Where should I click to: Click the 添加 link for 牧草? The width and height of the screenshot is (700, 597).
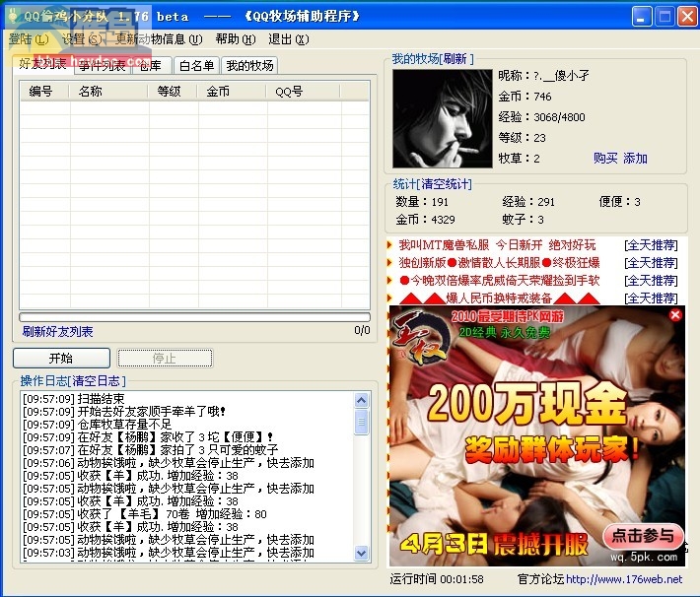[x=635, y=158]
